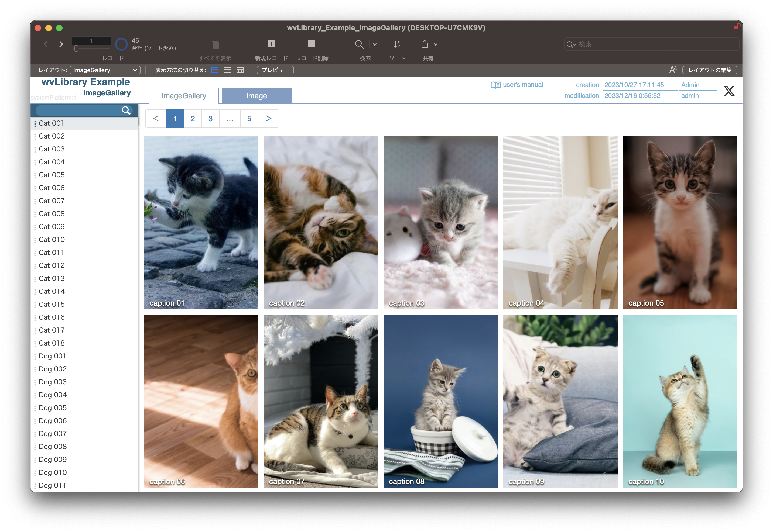The height and width of the screenshot is (532, 773).
Task: Expand the Find options arrow
Action: (375, 44)
